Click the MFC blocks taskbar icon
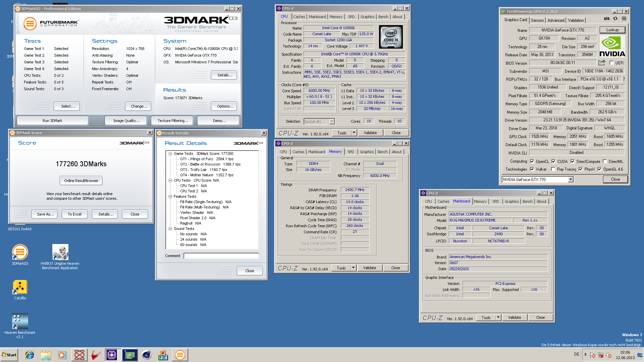The width and height of the screenshot is (644, 362). tap(163, 355)
